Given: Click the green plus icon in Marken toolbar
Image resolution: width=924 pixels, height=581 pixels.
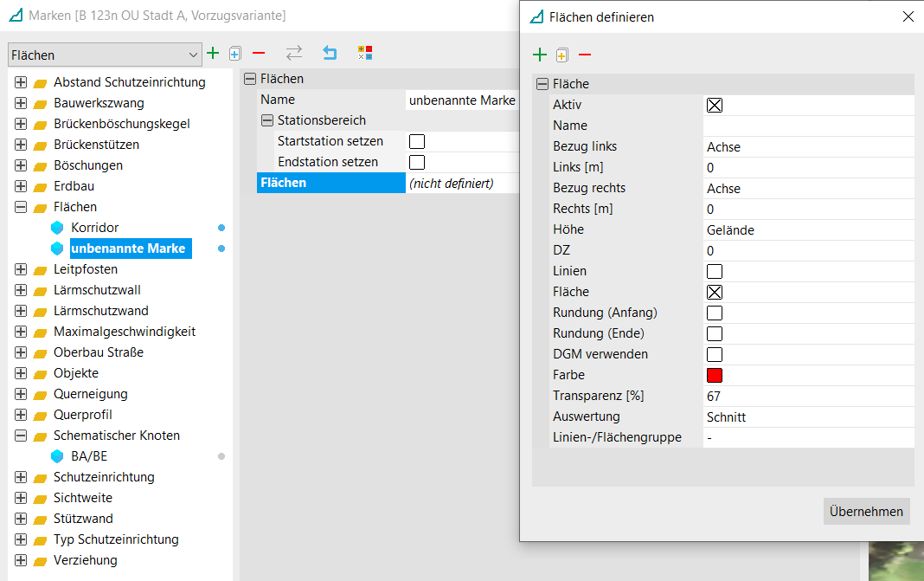Looking at the screenshot, I should pos(213,54).
